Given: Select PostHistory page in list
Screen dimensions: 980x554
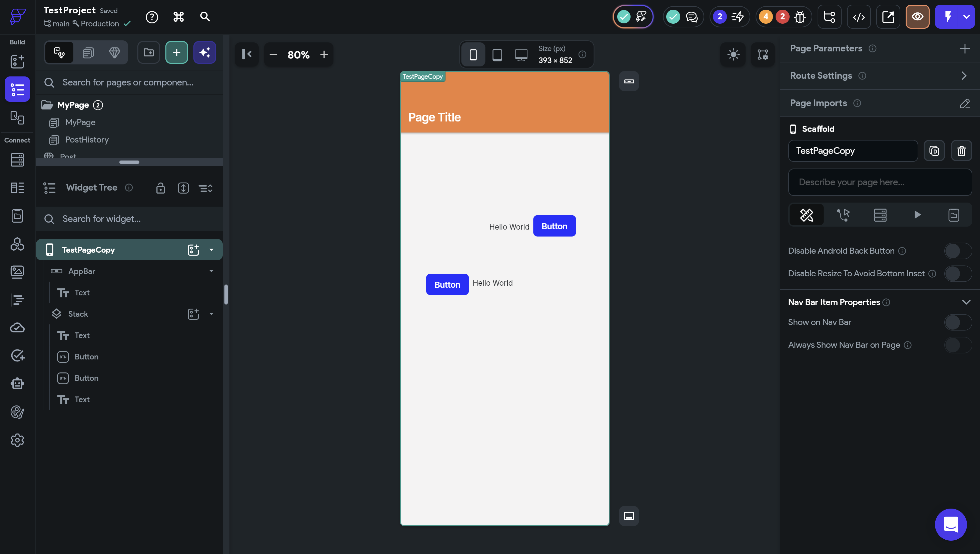Looking at the screenshot, I should click(x=87, y=140).
